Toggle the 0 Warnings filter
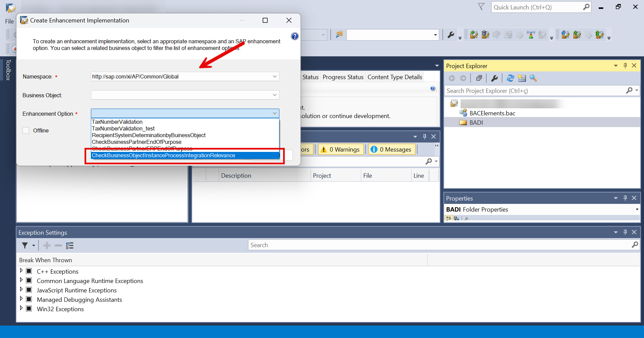This screenshot has width=644, height=338. [341, 149]
